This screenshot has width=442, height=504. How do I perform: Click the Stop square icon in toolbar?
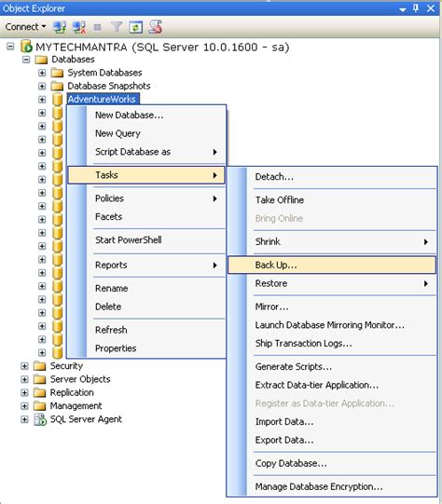pyautogui.click(x=97, y=28)
